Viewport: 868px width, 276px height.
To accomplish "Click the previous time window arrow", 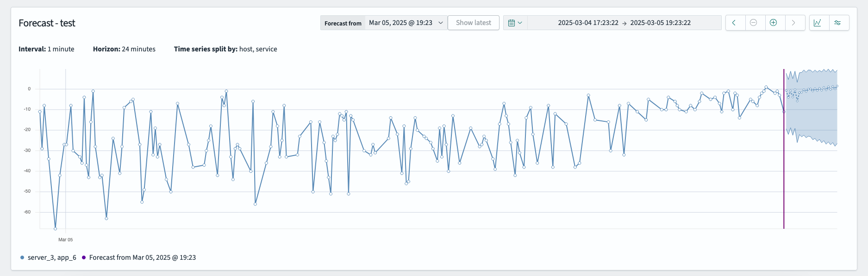I will tap(735, 23).
